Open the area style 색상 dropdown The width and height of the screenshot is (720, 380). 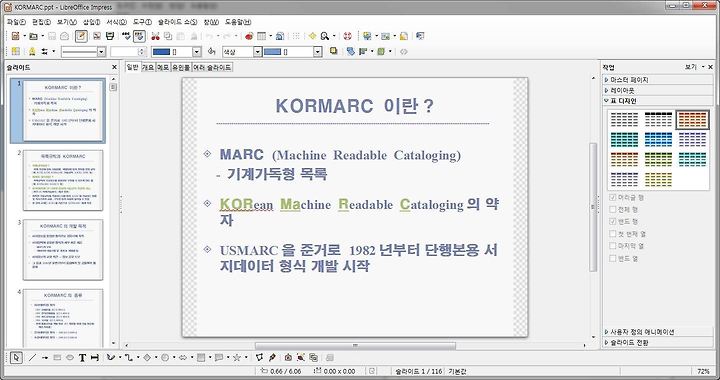click(x=257, y=52)
